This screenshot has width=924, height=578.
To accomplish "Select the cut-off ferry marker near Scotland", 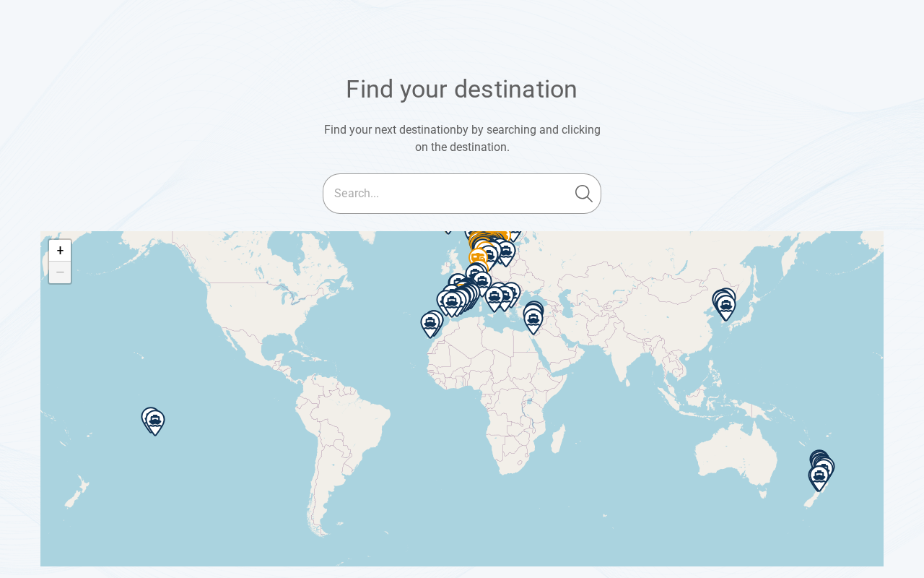I will tap(448, 232).
